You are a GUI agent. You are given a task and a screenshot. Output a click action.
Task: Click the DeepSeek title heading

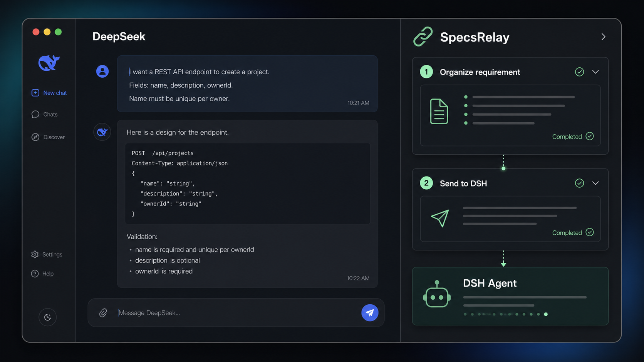(119, 37)
